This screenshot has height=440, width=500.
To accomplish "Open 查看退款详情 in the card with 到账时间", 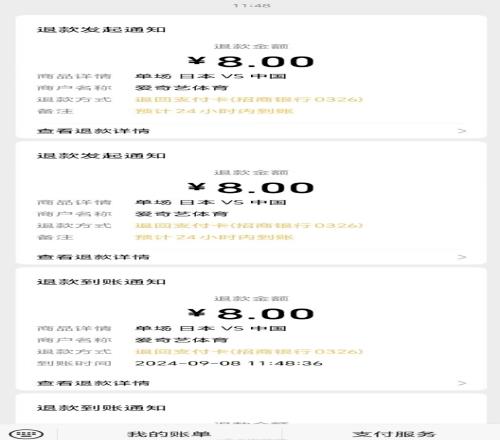I will click(93, 383).
